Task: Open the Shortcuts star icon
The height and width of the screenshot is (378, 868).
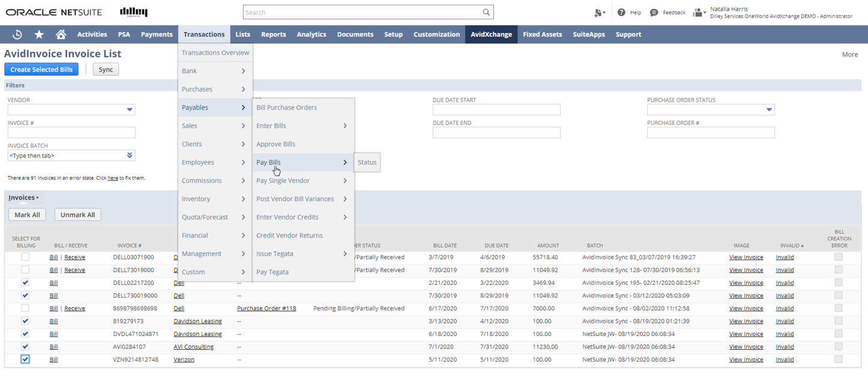Action: point(39,34)
